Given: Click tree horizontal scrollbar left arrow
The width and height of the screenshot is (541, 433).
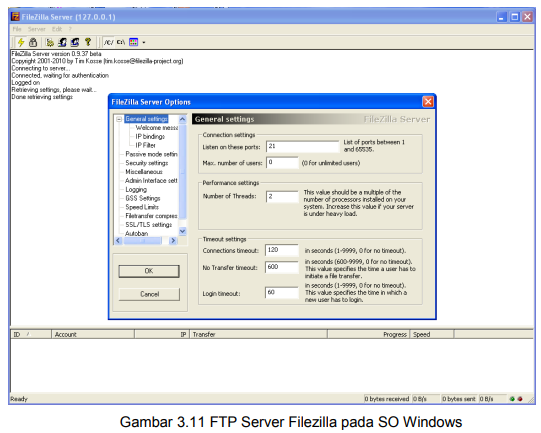Looking at the screenshot, I should tap(118, 240).
